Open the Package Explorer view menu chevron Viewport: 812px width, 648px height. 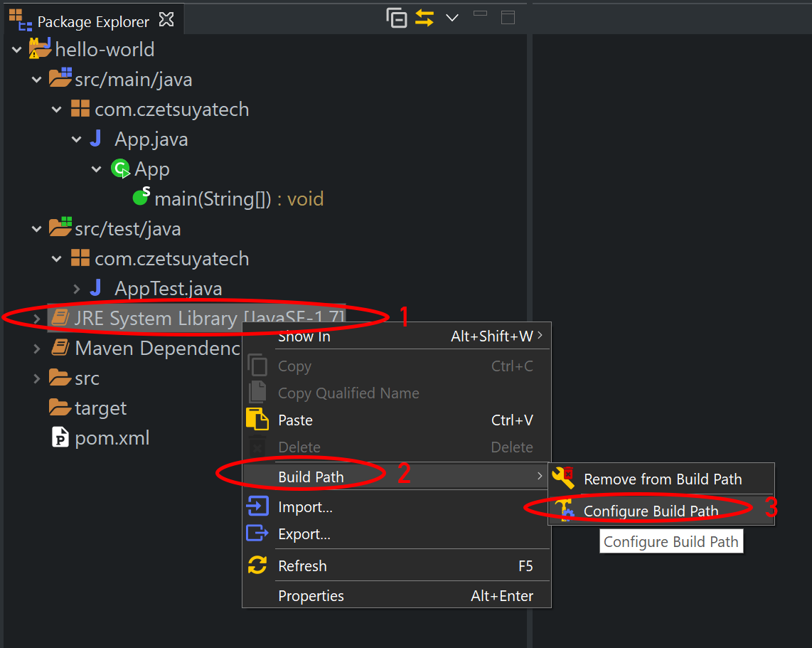[x=453, y=18]
